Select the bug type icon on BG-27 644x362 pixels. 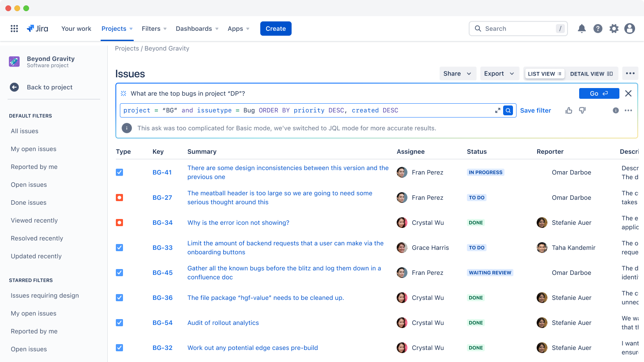[119, 197]
